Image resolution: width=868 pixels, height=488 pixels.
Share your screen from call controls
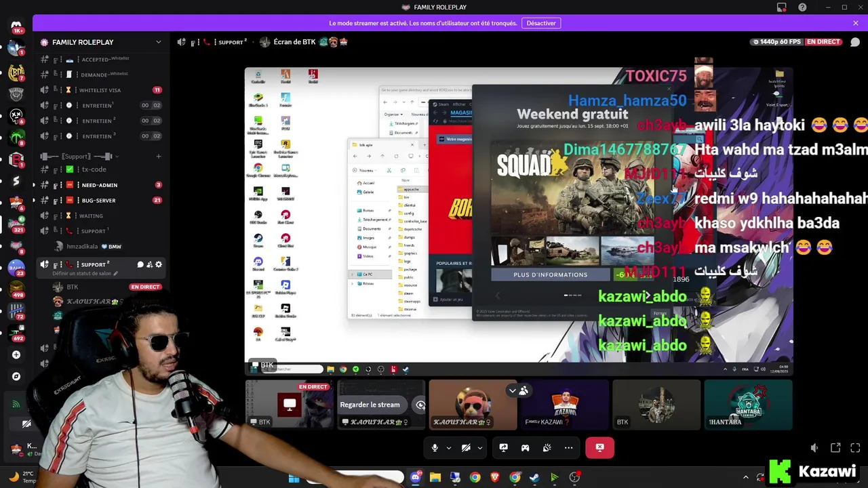503,448
